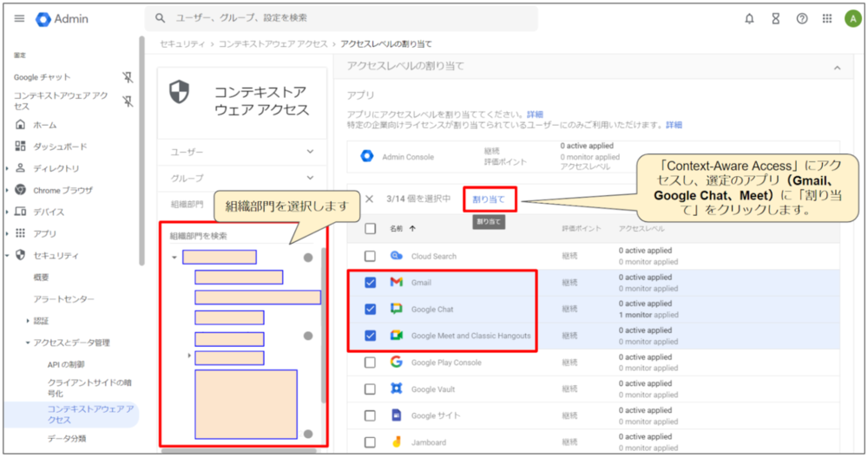Check the Cloud Search checkbox
Image resolution: width=868 pixels, height=457 pixels.
click(371, 257)
